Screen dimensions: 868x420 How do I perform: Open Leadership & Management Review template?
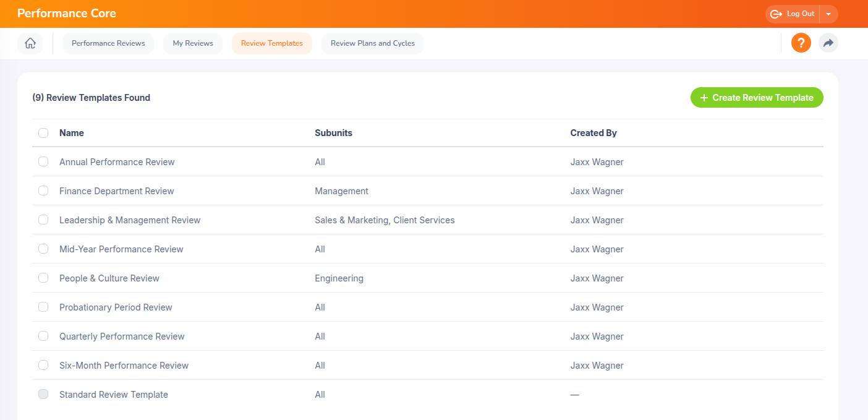[130, 220]
